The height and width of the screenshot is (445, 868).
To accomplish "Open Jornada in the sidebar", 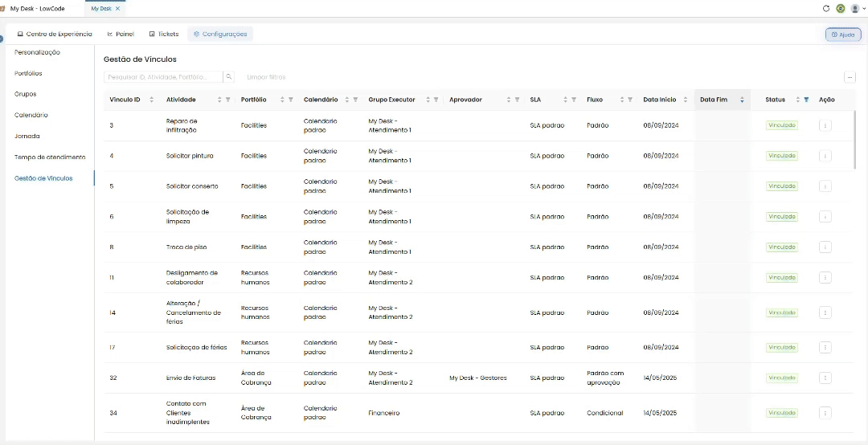I will (x=27, y=137).
